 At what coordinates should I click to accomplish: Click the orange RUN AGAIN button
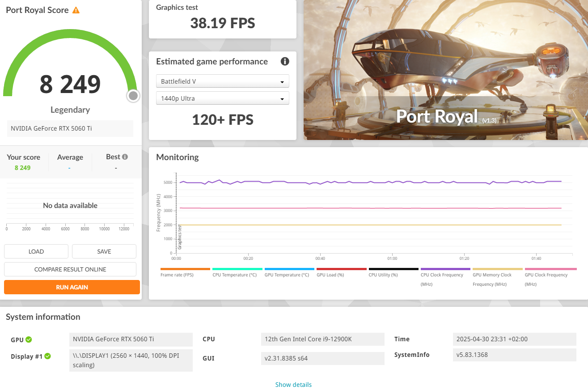pyautogui.click(x=72, y=287)
